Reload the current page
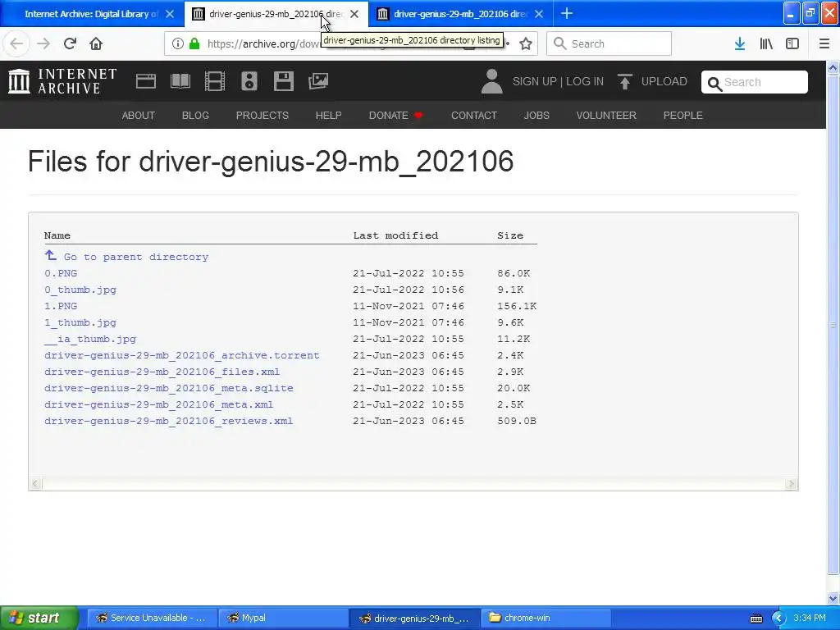Screen dimensions: 840x630 point(70,43)
